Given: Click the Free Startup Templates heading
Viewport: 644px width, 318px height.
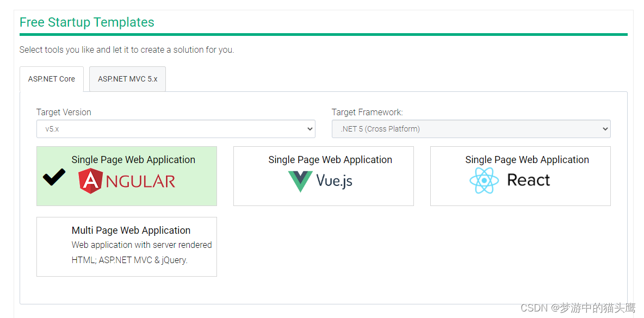Looking at the screenshot, I should tap(87, 22).
